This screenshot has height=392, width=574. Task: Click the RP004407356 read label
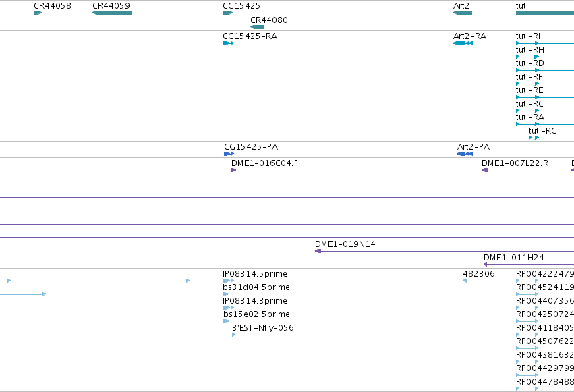coord(545,301)
